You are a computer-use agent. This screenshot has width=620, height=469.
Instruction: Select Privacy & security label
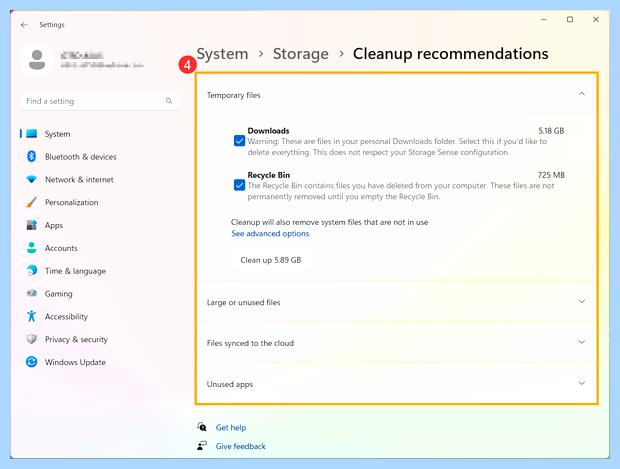[x=76, y=339]
